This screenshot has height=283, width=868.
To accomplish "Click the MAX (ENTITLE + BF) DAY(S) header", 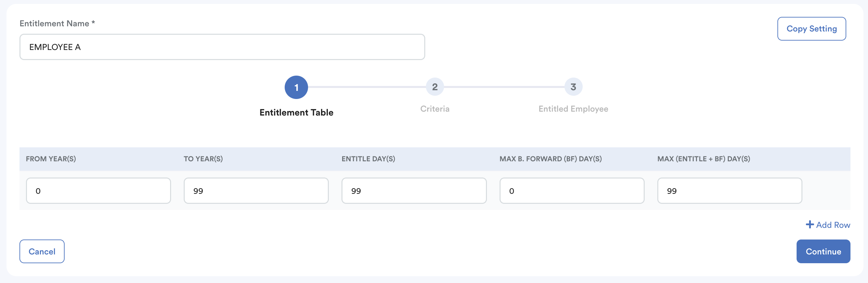I will click(703, 159).
